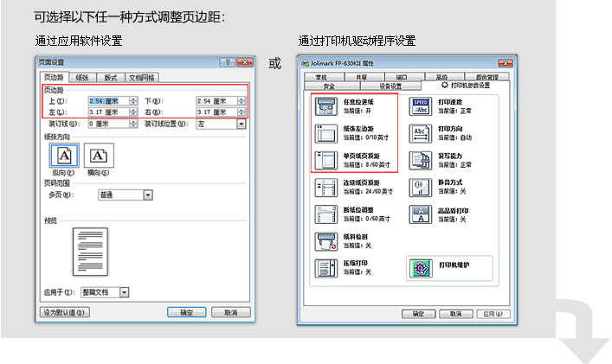Open the 纸张左边距 setting icon
Screen dimensions: 612x364
[325, 132]
